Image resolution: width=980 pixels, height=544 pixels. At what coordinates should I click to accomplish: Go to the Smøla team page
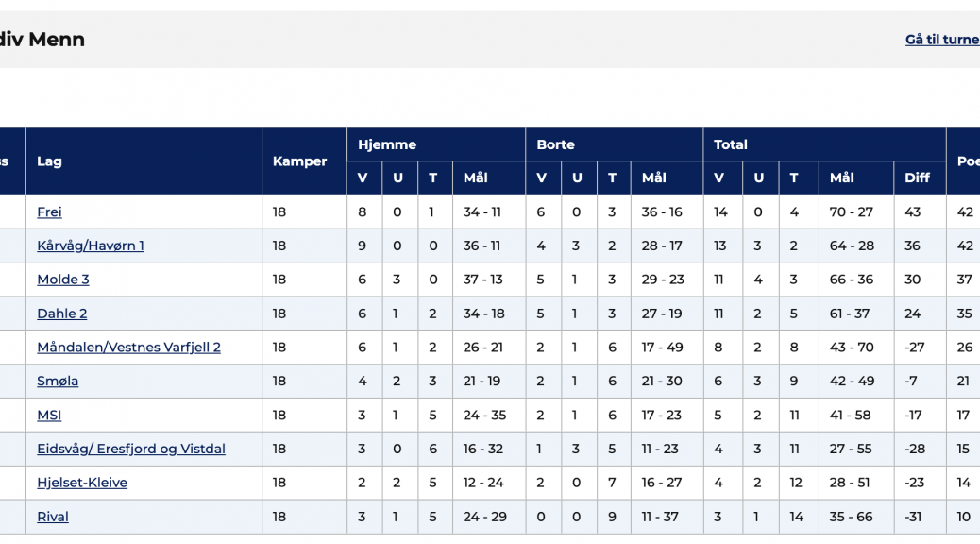tap(58, 382)
